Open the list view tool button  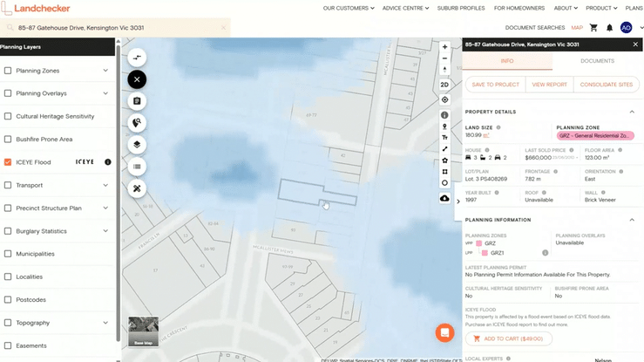click(137, 167)
